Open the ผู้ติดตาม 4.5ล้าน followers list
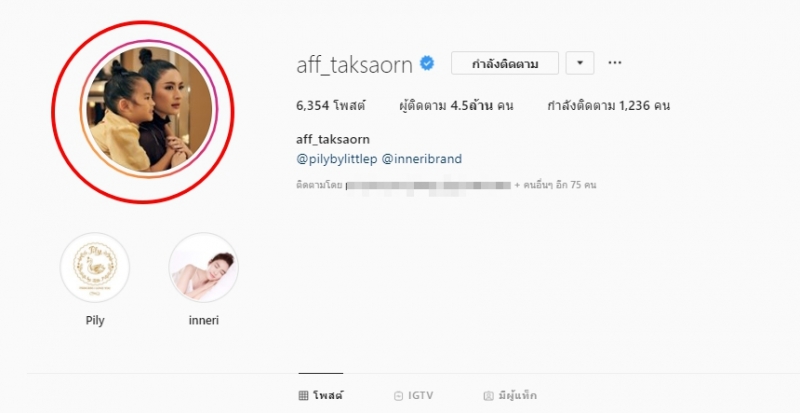The height and width of the screenshot is (413, 800). [x=456, y=106]
